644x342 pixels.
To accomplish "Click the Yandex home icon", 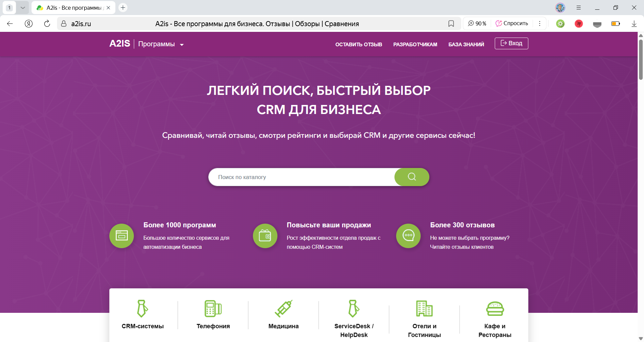I will [x=29, y=23].
